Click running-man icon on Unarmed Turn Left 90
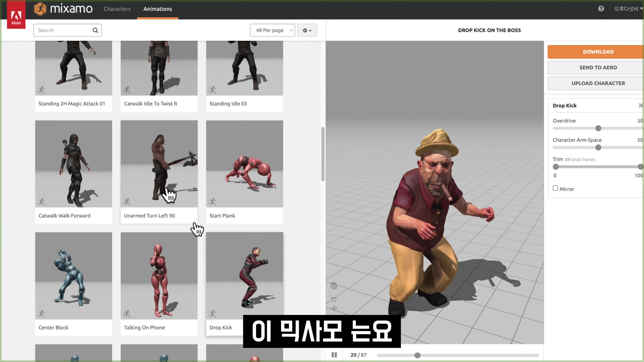644x362 pixels. (127, 202)
